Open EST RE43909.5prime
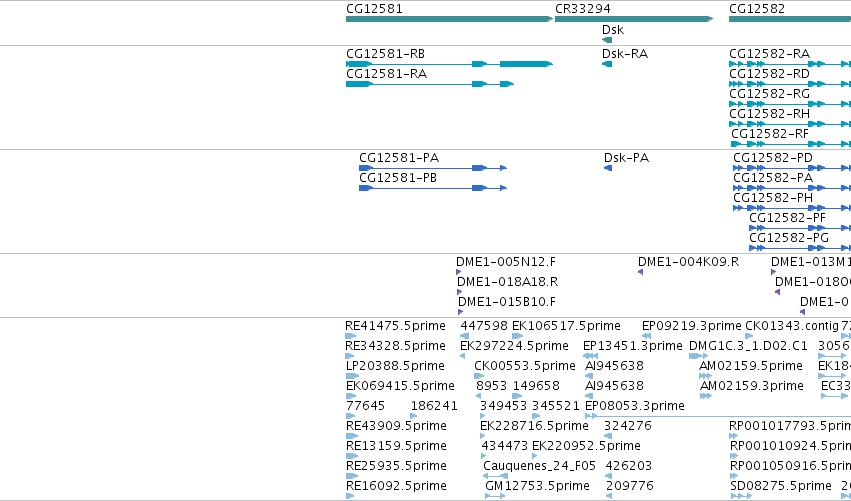Viewport: 851px width, 501px height. click(396, 426)
